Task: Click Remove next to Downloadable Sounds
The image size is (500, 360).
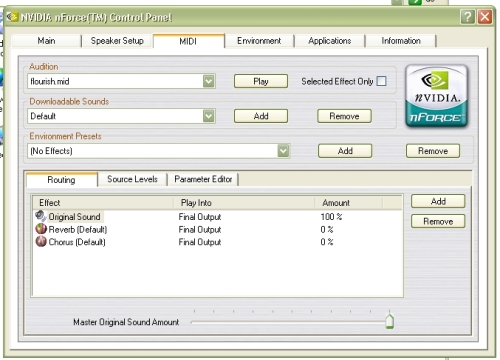Action: pos(344,116)
